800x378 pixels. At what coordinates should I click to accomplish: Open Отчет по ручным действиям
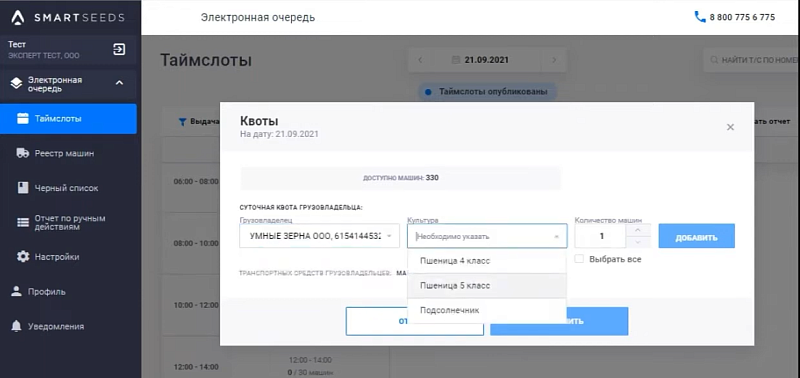tap(70, 222)
